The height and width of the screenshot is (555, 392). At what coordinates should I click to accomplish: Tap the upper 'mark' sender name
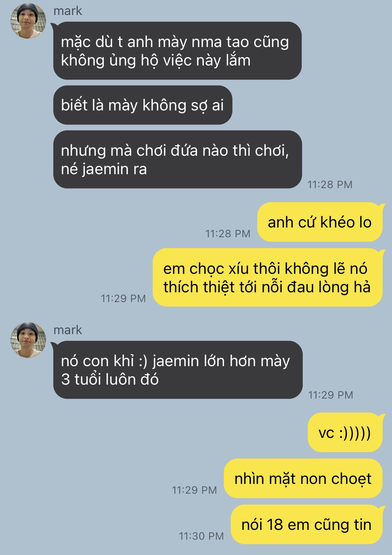click(x=68, y=11)
